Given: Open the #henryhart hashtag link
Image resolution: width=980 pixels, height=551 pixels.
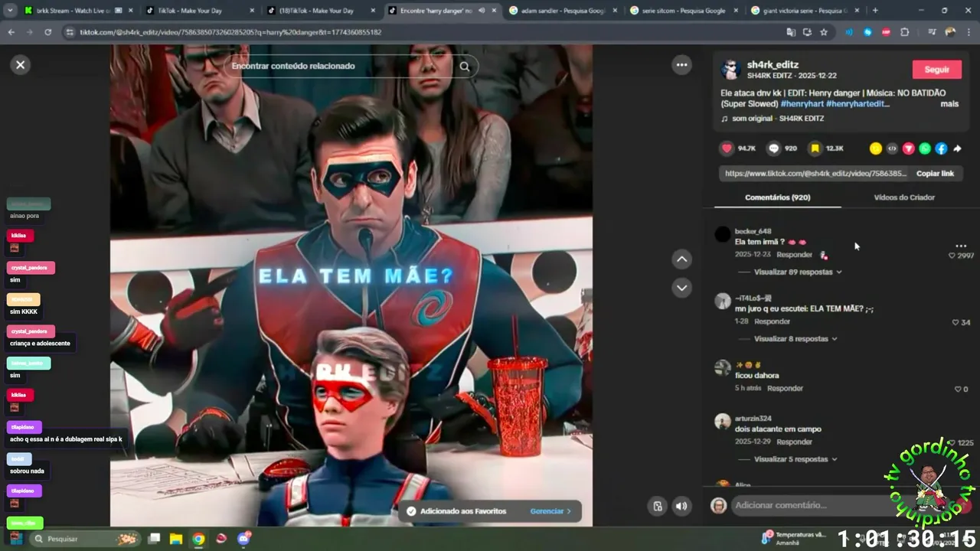Looking at the screenshot, I should point(802,104).
